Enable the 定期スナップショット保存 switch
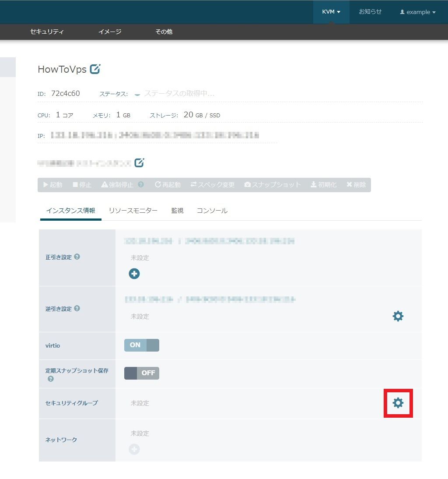This screenshot has height=479, width=448. pyautogui.click(x=142, y=373)
